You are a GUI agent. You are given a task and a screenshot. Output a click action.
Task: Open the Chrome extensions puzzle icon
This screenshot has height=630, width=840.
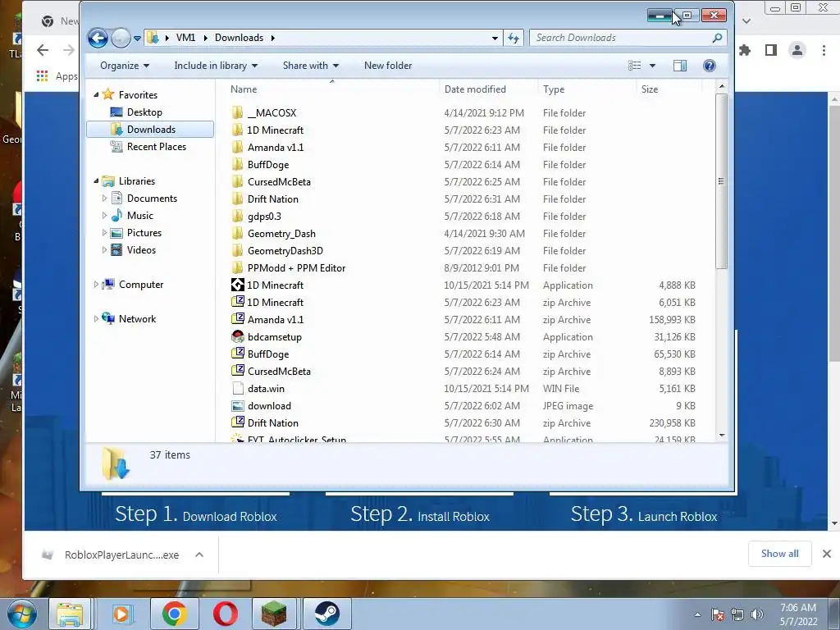pyautogui.click(x=745, y=50)
